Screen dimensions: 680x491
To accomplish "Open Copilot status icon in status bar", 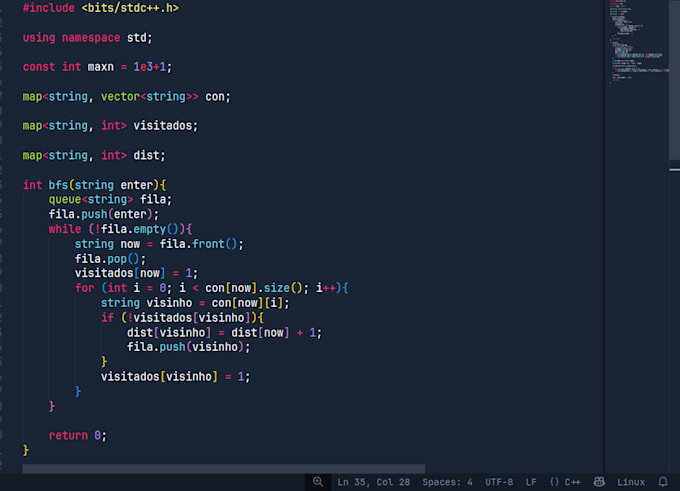I will pyautogui.click(x=599, y=482).
